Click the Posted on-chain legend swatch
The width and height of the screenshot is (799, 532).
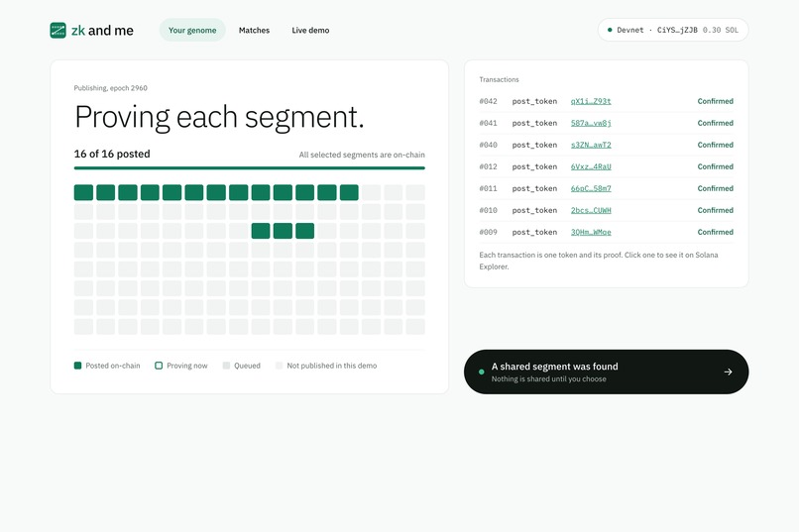(x=78, y=366)
